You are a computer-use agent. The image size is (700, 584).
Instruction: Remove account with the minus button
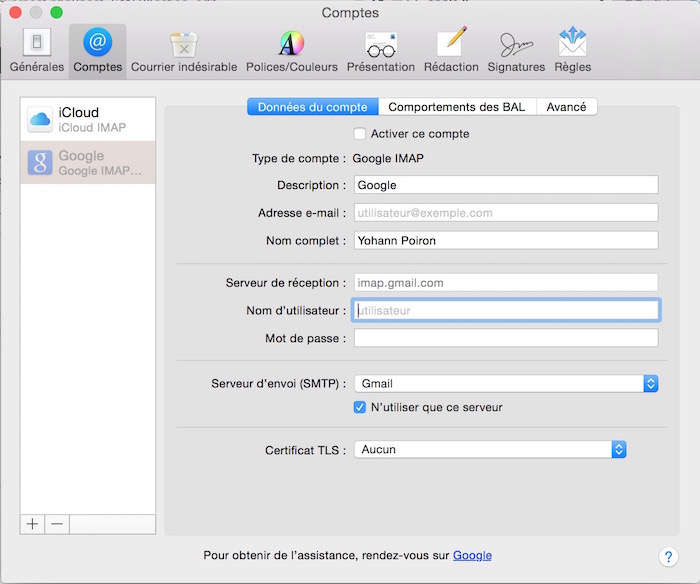[57, 524]
